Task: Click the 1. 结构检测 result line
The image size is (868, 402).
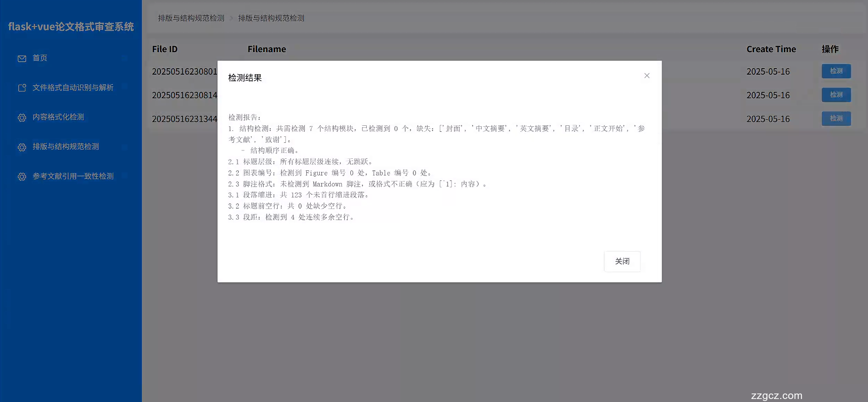Action: tap(437, 134)
